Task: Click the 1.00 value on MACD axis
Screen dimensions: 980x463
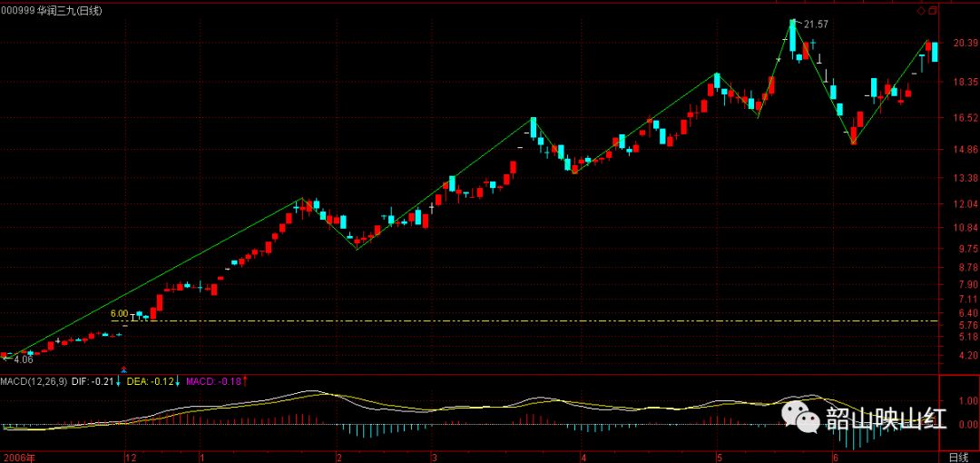Action: pos(968,400)
